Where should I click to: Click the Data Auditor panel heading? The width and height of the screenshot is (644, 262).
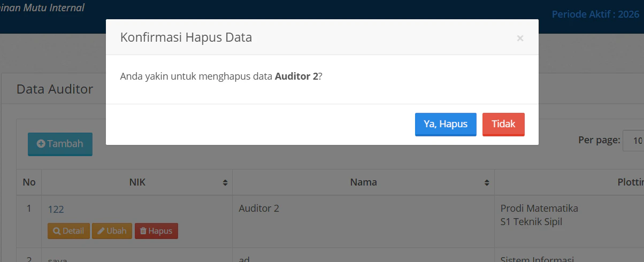55,89
